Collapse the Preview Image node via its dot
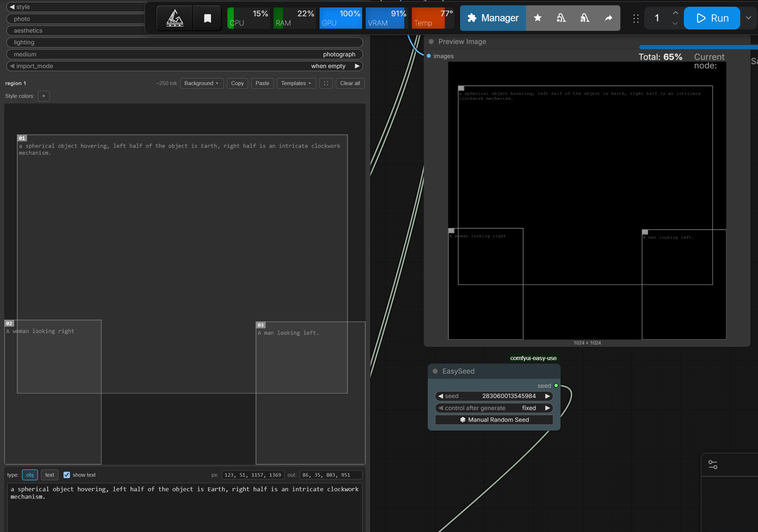This screenshot has width=758, height=532. coord(431,41)
